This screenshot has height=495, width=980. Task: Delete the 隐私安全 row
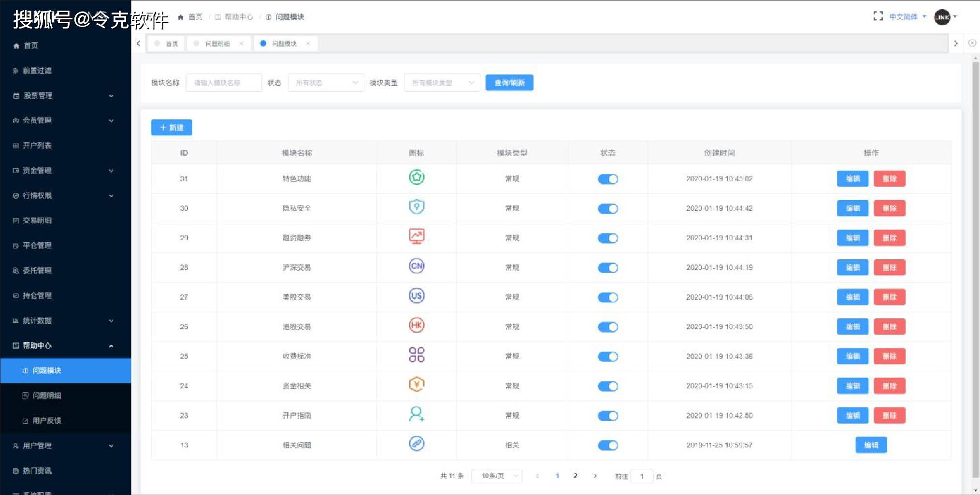point(889,208)
